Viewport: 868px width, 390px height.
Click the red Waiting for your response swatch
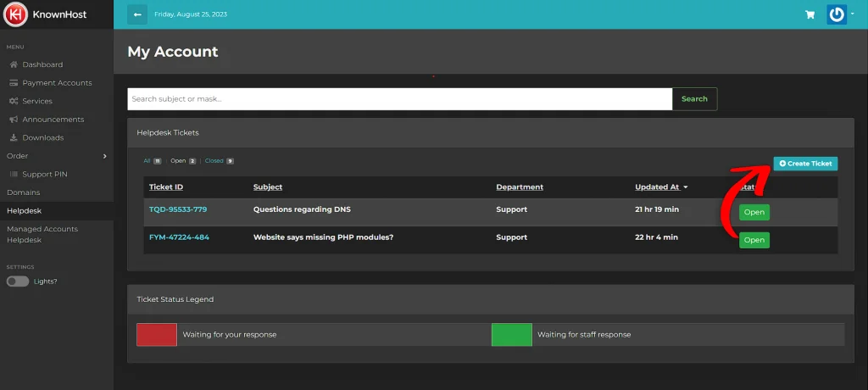point(157,334)
